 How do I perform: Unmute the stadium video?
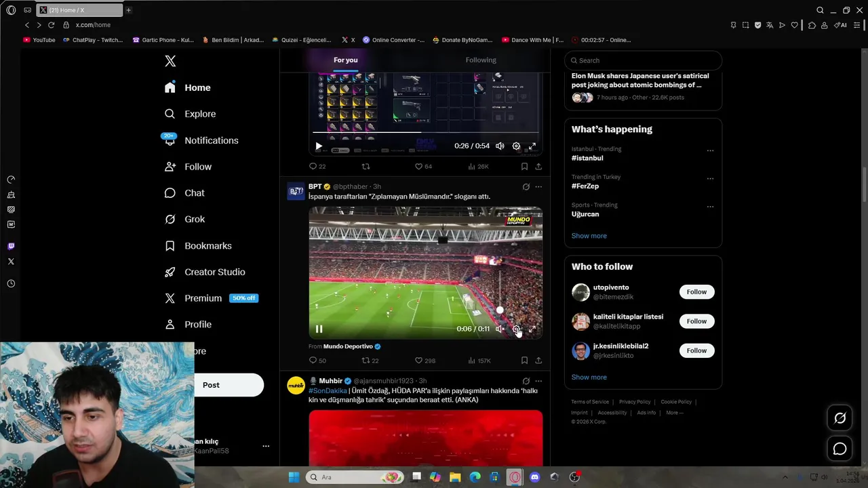pos(500,329)
